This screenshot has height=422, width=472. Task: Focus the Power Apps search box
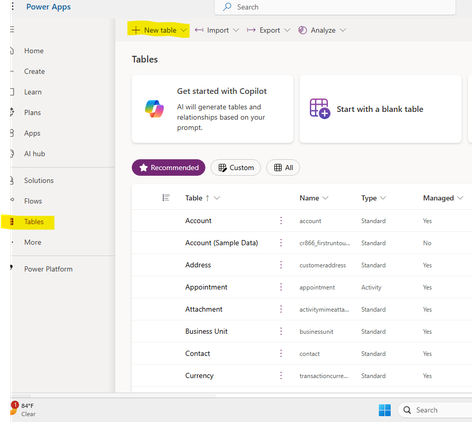click(335, 7)
